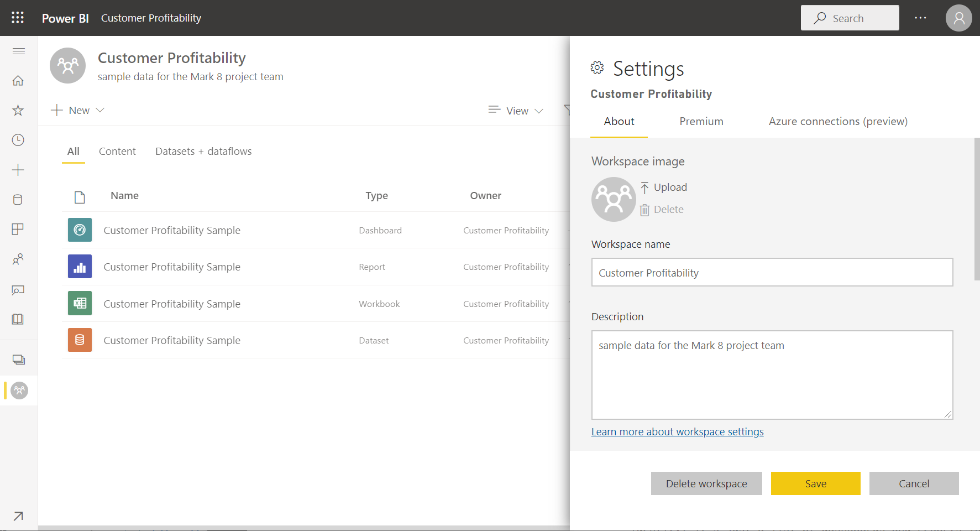Image resolution: width=980 pixels, height=531 pixels.
Task: Open the Home icon in the navigation pane
Action: (18, 81)
